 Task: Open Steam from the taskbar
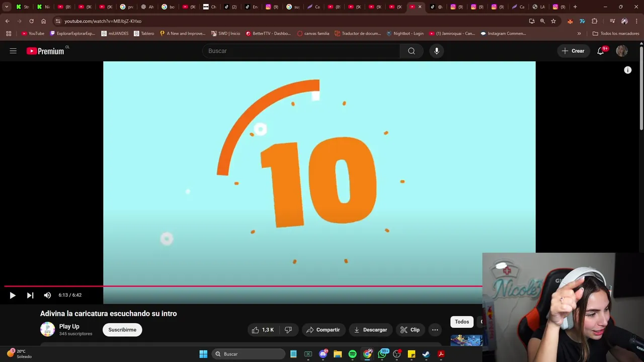point(426,354)
